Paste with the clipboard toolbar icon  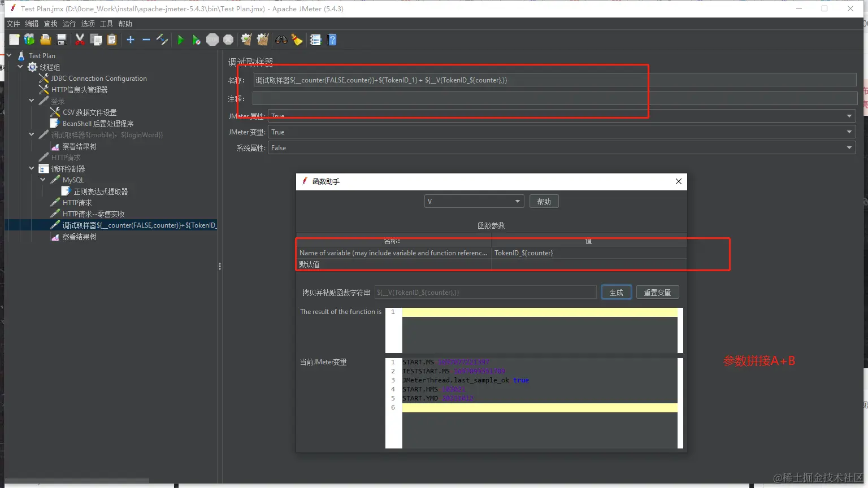pos(112,40)
